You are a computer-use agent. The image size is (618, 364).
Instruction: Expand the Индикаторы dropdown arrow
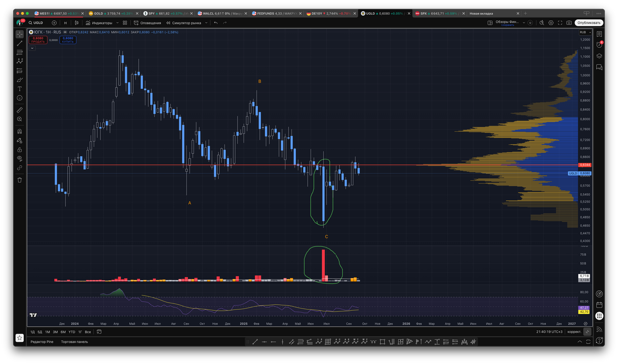[x=118, y=23]
